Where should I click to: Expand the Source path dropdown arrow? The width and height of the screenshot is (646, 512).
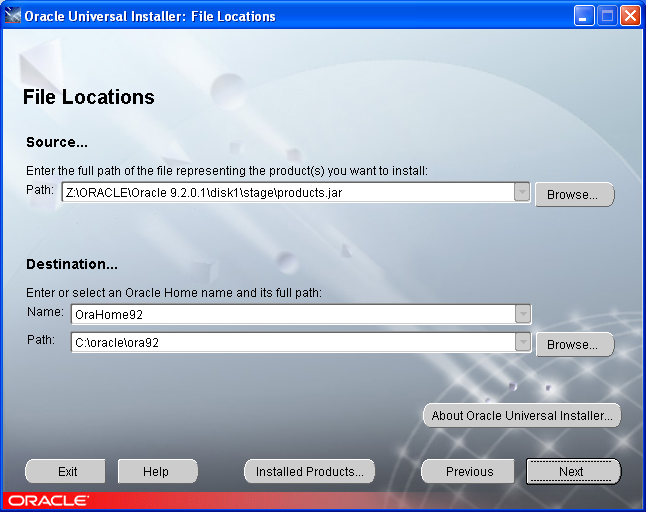click(522, 192)
